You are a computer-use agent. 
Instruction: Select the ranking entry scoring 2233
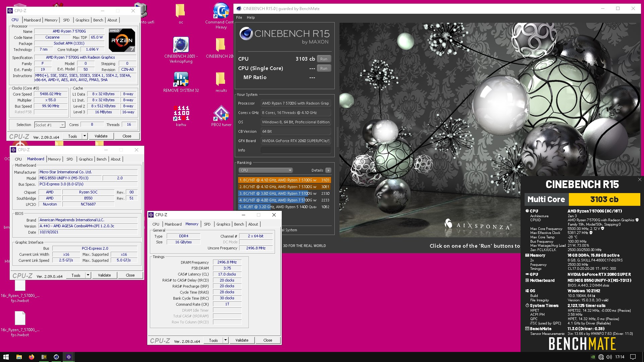click(x=284, y=200)
